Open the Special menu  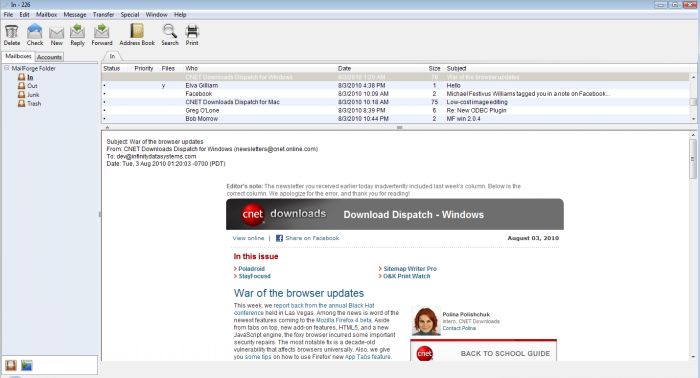130,15
